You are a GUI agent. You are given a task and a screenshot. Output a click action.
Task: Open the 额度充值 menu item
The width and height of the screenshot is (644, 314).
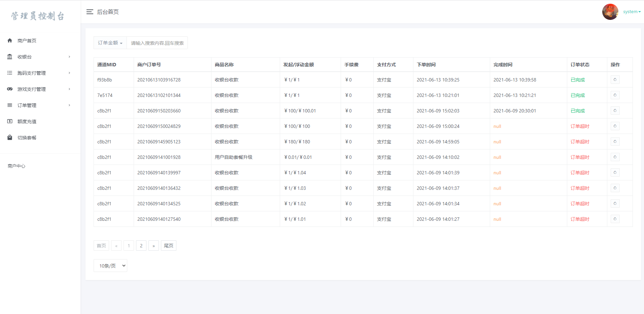pyautogui.click(x=40, y=121)
